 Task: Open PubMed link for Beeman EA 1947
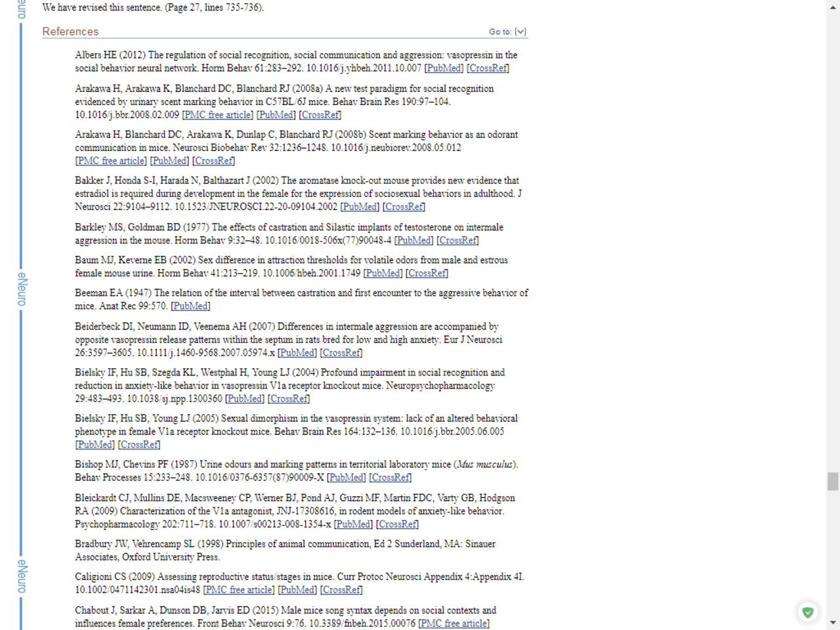point(191,306)
